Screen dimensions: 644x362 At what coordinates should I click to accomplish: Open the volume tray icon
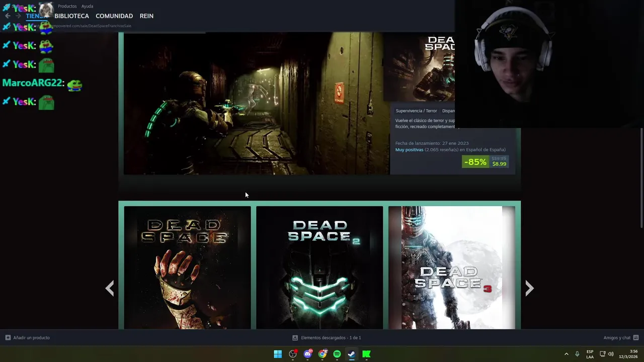(x=611, y=354)
